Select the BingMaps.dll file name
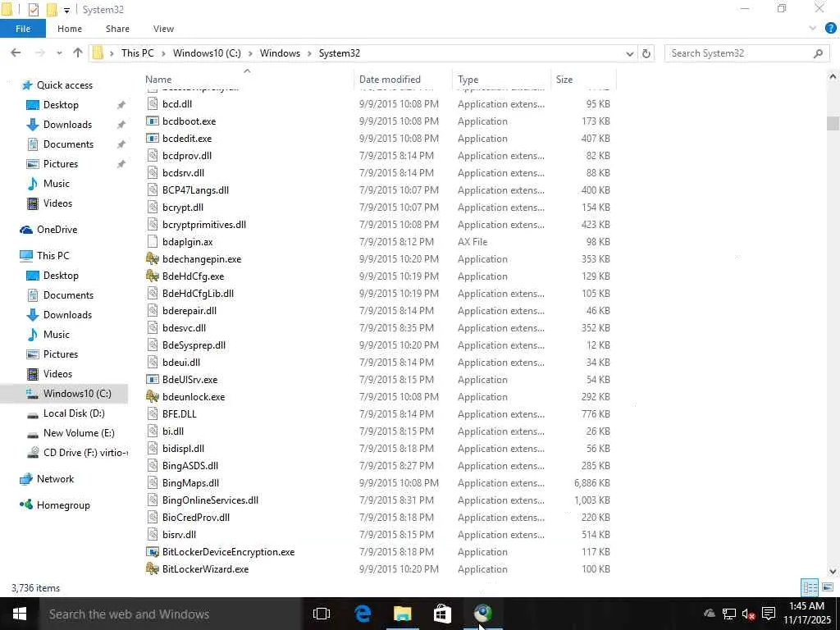Image resolution: width=840 pixels, height=630 pixels. click(x=190, y=482)
